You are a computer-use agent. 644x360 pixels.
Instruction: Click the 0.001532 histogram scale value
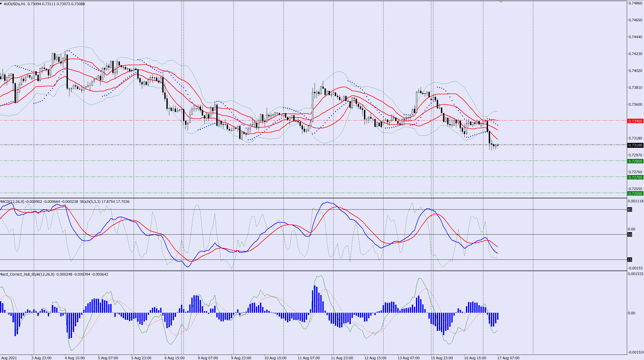click(x=636, y=274)
